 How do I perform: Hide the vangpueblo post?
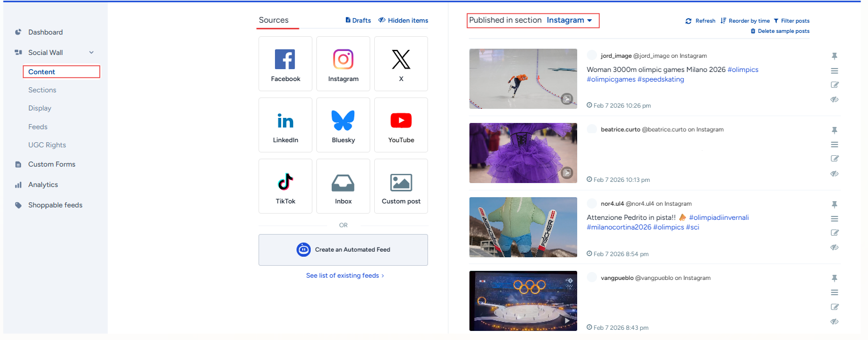coord(835,321)
